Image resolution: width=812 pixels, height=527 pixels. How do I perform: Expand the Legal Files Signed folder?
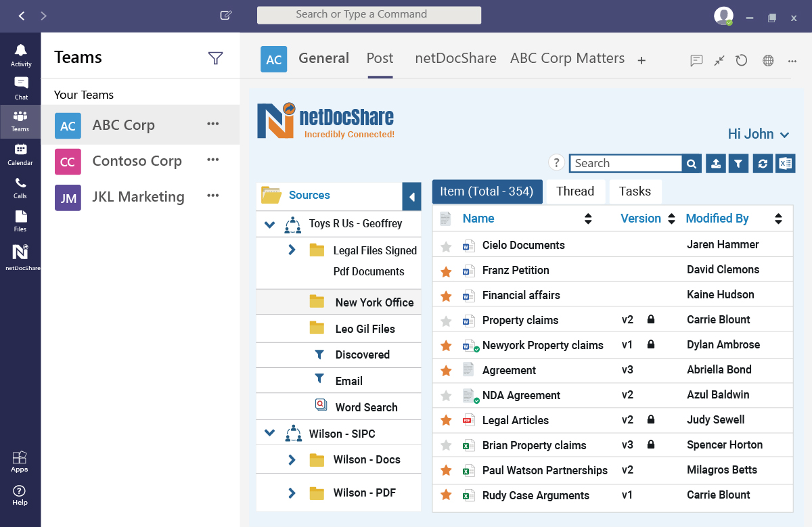292,250
